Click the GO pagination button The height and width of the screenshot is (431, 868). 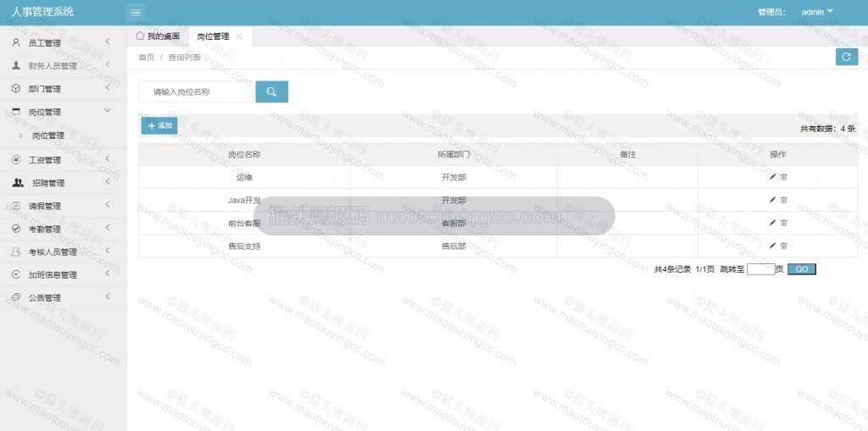802,269
